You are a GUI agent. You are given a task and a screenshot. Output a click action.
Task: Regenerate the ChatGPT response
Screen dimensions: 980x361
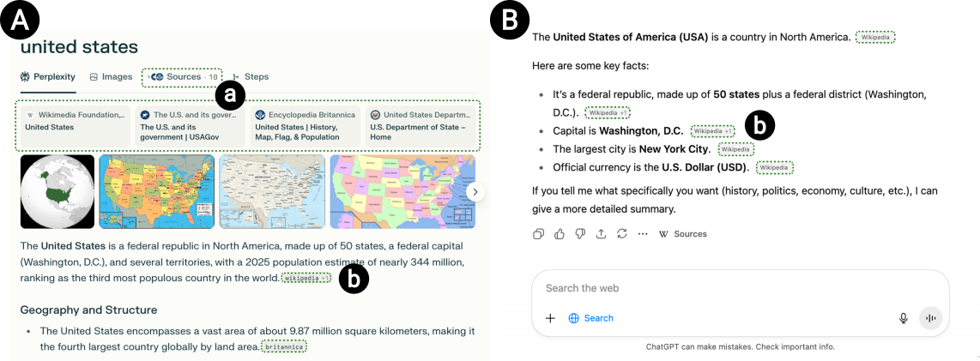621,234
